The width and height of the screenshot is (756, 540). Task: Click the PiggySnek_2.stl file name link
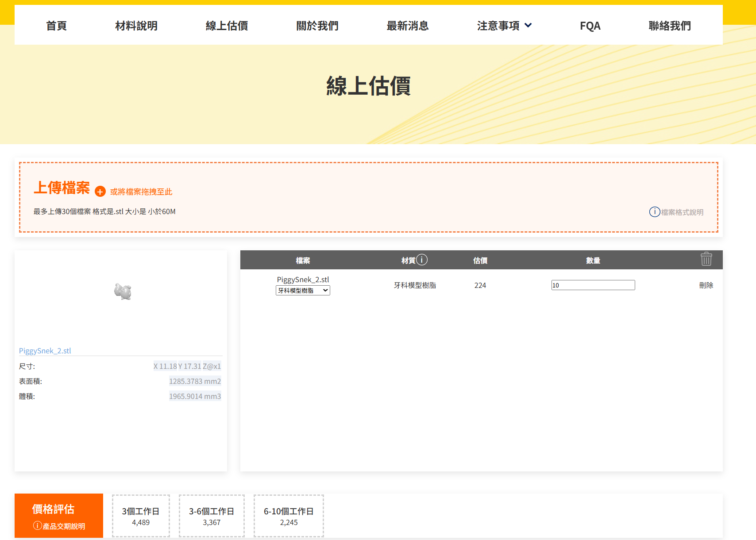point(45,351)
